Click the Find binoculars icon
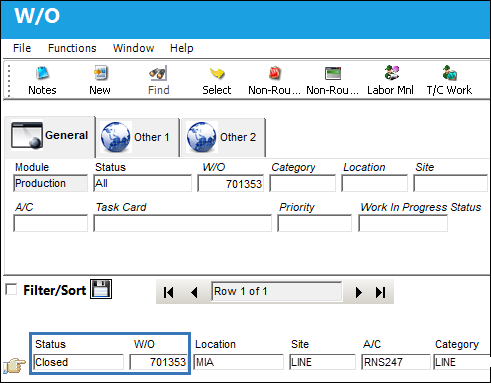The width and height of the screenshot is (491, 383). 158,73
